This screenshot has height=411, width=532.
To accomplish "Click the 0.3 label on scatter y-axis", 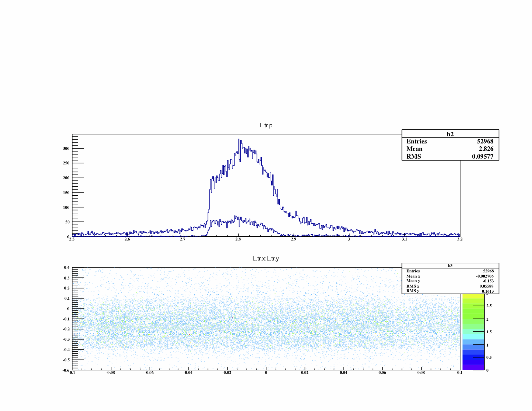I will point(67,278).
